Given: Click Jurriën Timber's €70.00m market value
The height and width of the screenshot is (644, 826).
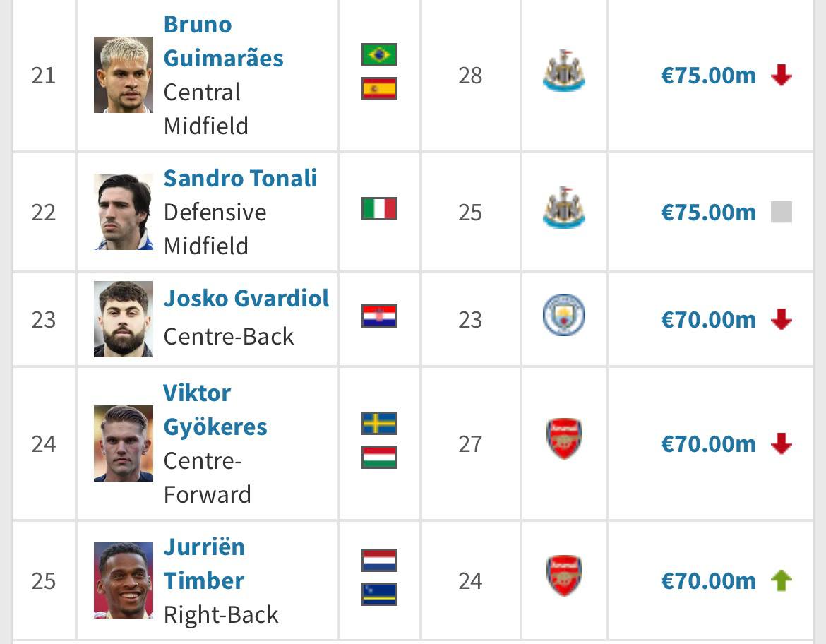Looking at the screenshot, I should 708,581.
